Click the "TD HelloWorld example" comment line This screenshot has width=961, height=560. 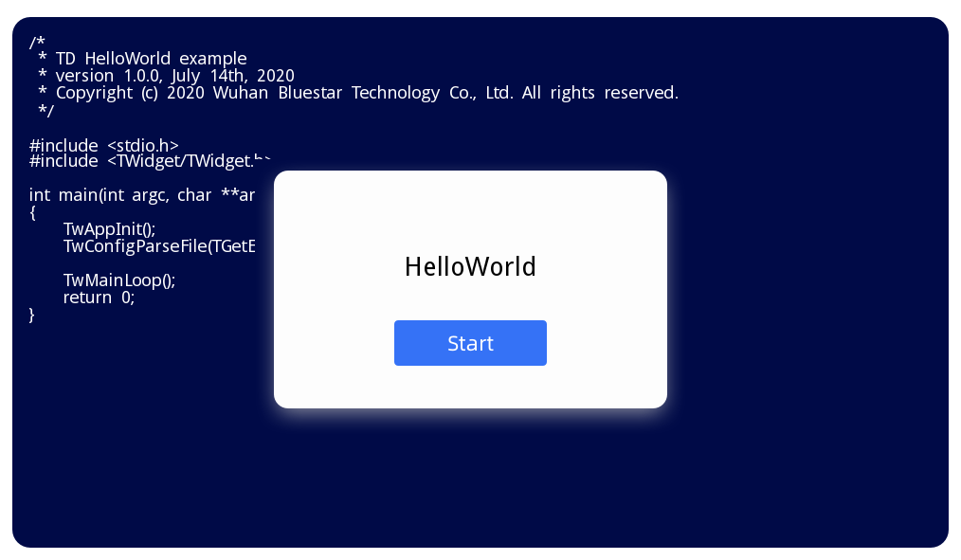(151, 59)
